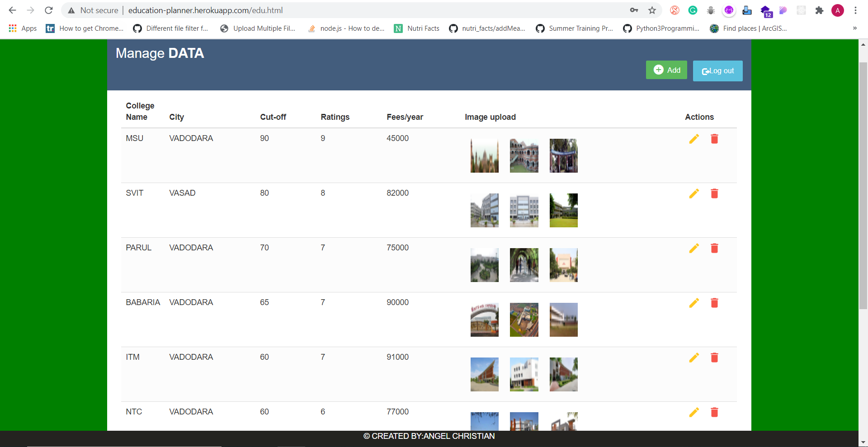Delete the NTC college record
This screenshot has width=868, height=447.
click(714, 412)
